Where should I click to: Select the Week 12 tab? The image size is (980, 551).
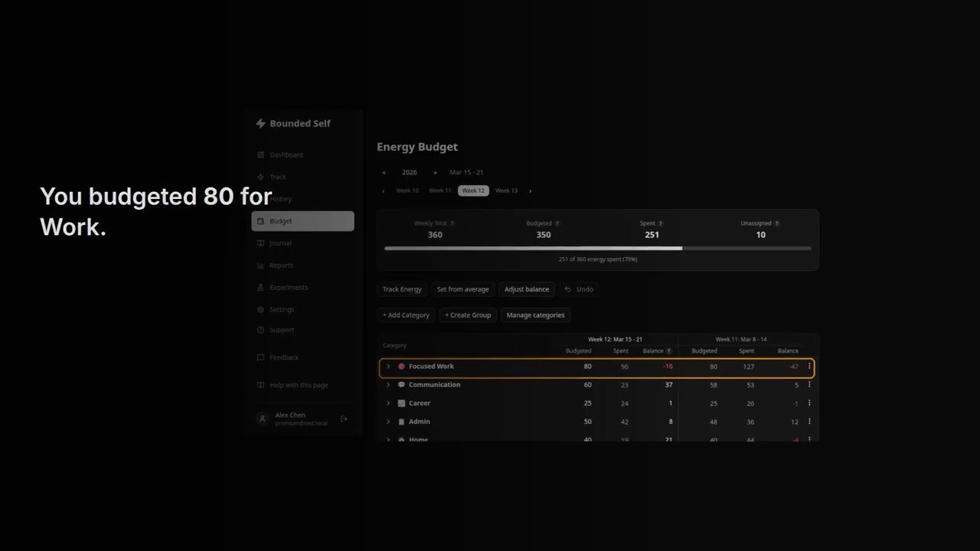click(473, 191)
